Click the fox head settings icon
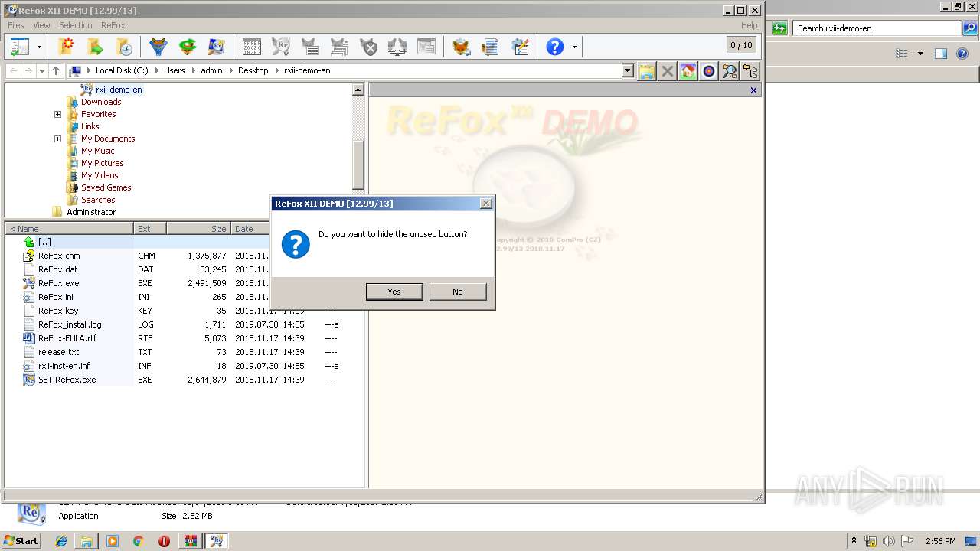The width and height of the screenshot is (980, 551). tap(461, 47)
